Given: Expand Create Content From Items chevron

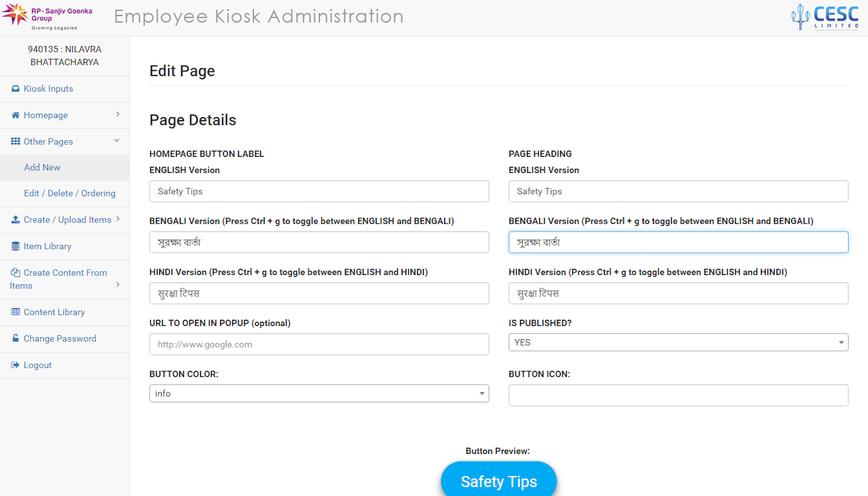Looking at the screenshot, I should [x=118, y=285].
